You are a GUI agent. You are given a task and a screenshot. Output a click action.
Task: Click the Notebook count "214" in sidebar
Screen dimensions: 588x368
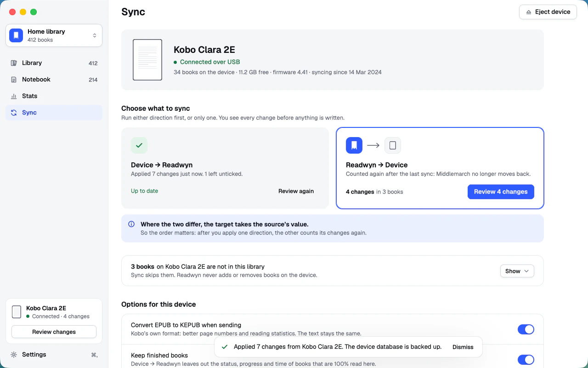point(93,80)
